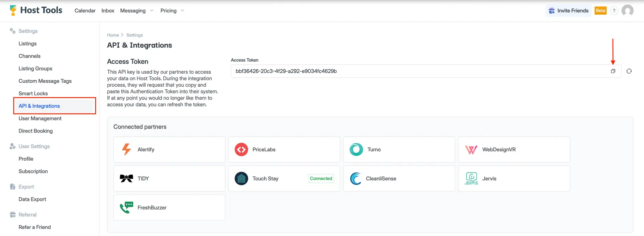Navigate to Home breadcrumb link
The image size is (644, 236).
tap(113, 35)
